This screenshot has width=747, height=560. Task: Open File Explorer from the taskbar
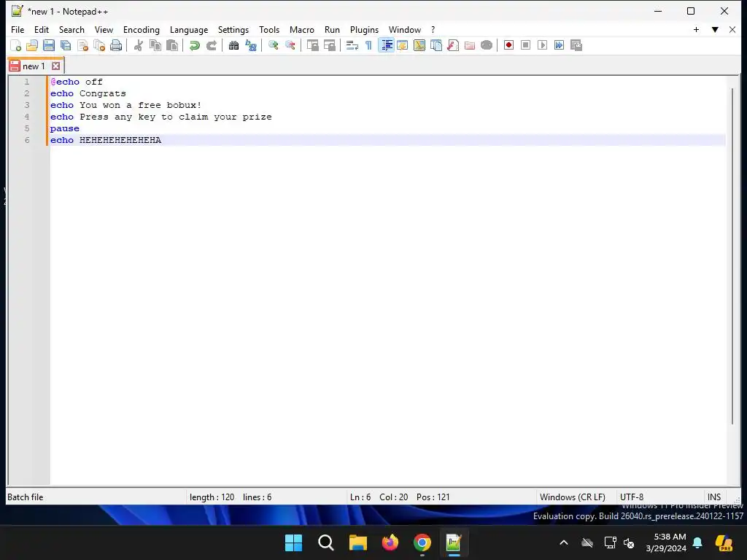[357, 542]
